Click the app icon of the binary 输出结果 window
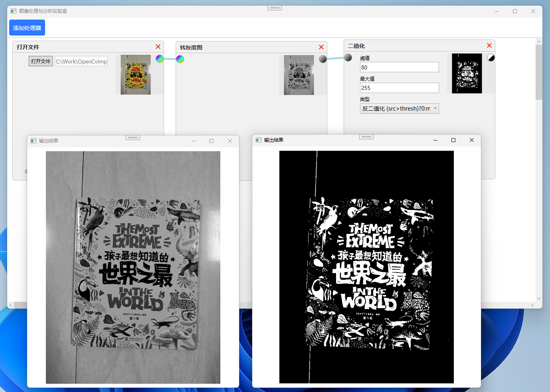 259,140
